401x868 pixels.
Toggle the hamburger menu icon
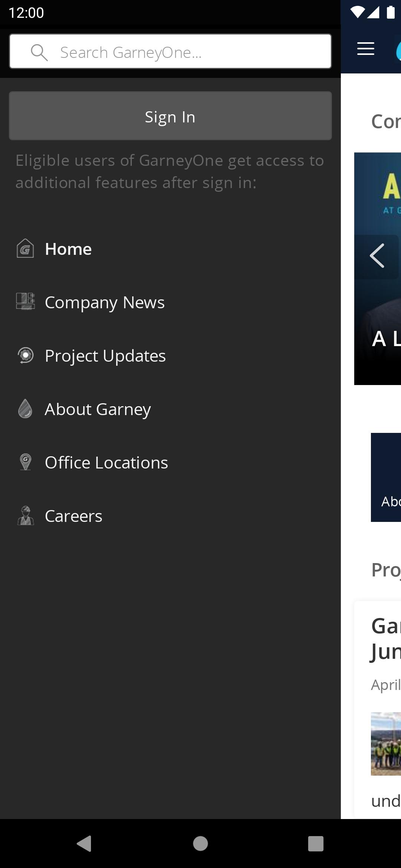pos(366,49)
